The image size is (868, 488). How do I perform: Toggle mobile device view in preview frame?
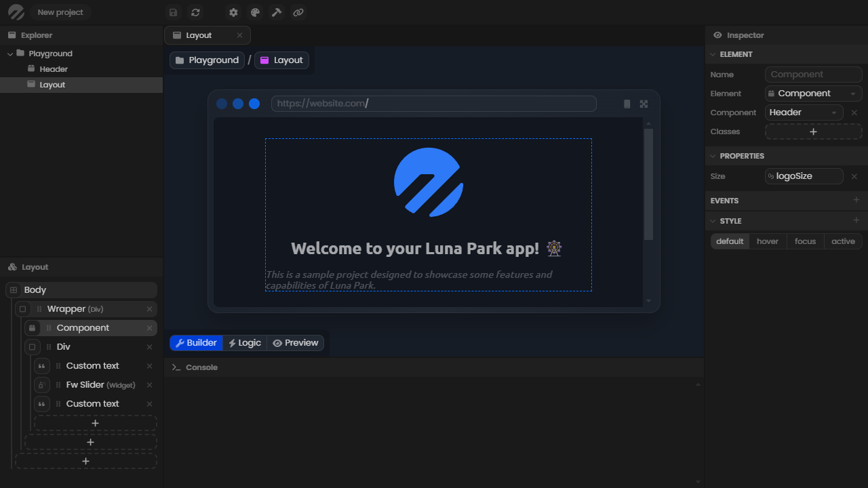[627, 104]
